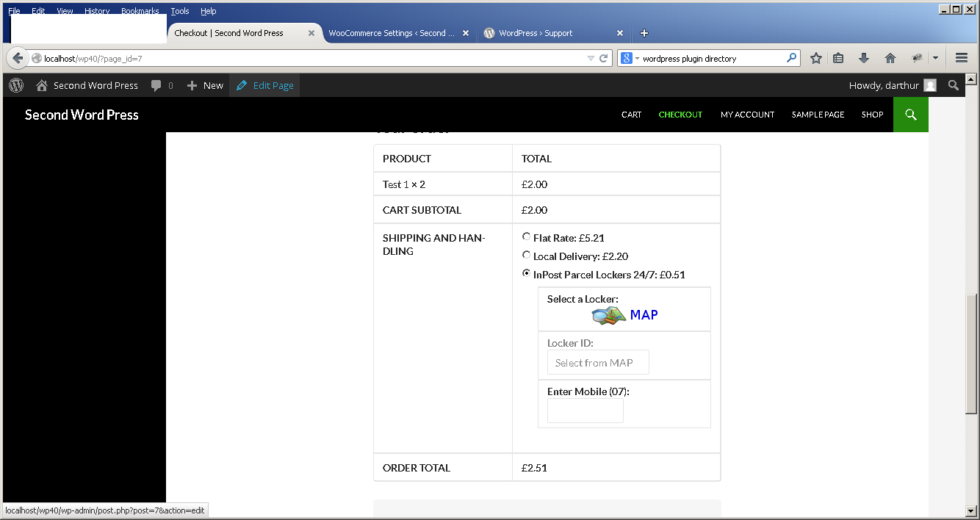Go to the MY ACCOUNT nav link
This screenshot has height=520, width=980.
747,115
